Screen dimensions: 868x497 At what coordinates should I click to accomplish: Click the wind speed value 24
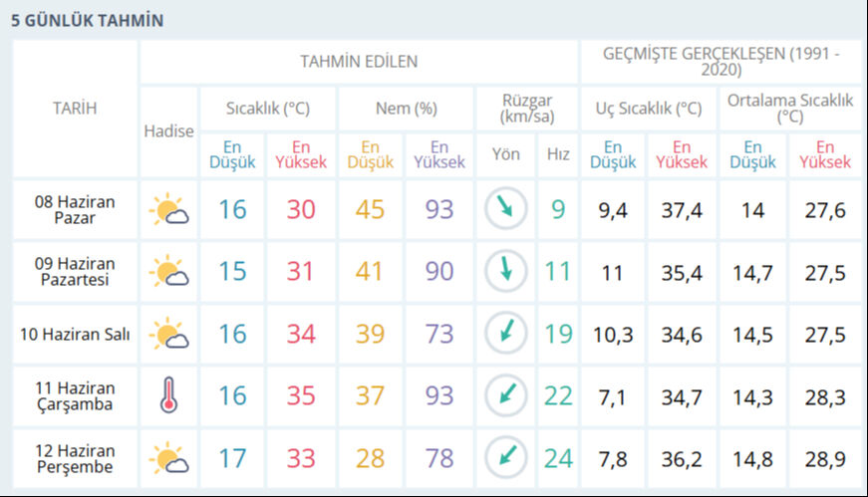(x=558, y=458)
